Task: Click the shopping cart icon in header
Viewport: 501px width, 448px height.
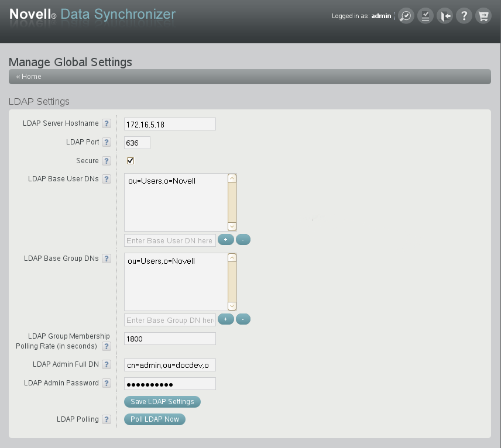Action: (x=483, y=16)
